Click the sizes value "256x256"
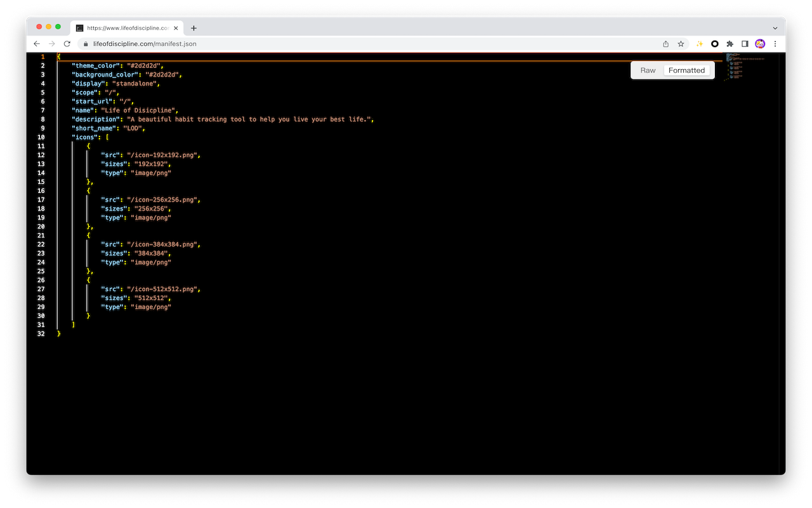The height and width of the screenshot is (508, 812). tap(151, 208)
